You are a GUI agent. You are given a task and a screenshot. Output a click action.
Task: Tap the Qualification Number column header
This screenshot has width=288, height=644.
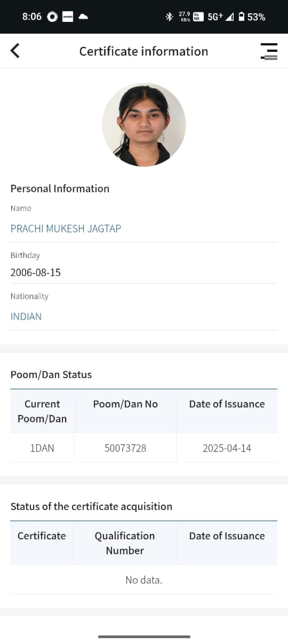click(x=125, y=543)
